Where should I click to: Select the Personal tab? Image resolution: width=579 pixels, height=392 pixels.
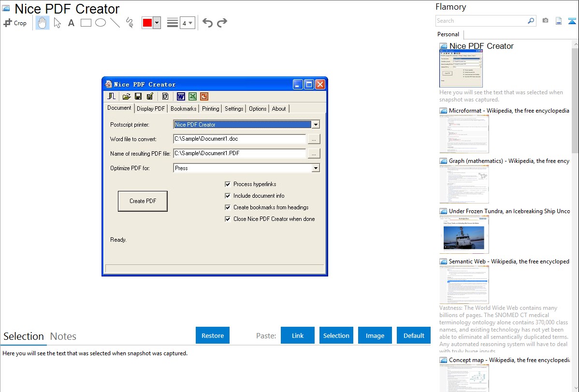pyautogui.click(x=449, y=34)
